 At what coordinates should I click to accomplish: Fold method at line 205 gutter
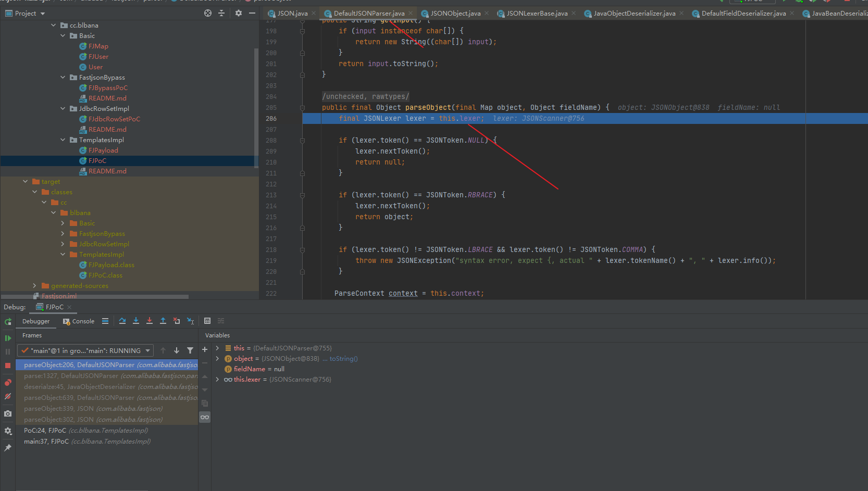(302, 108)
